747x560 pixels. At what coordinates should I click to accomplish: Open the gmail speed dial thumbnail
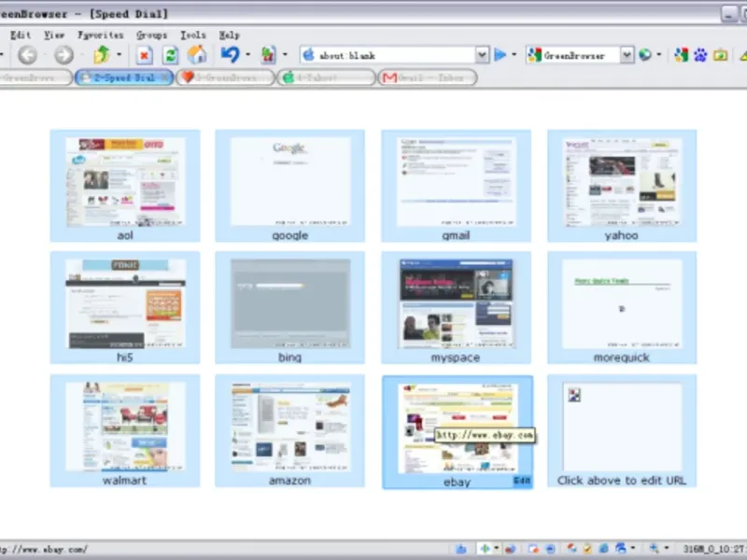tap(456, 186)
